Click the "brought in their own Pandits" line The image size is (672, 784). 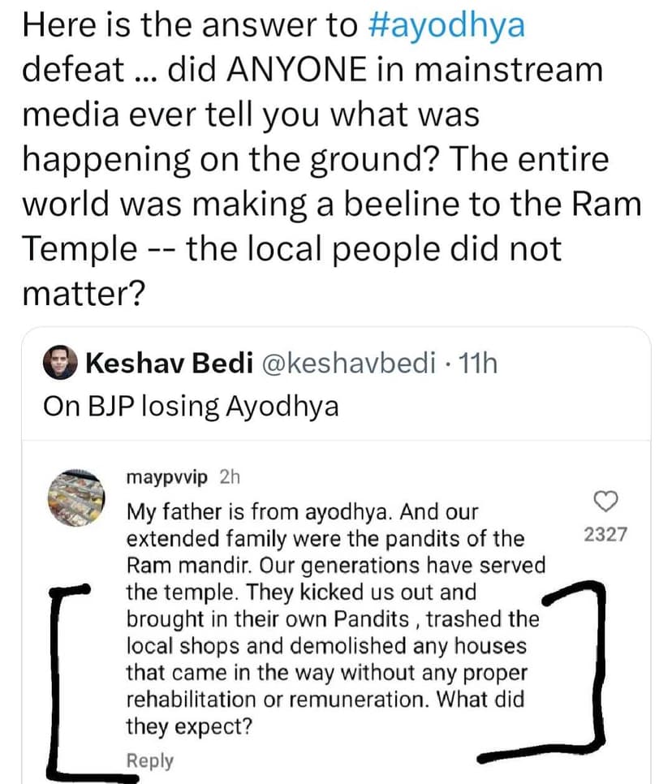[x=268, y=619]
